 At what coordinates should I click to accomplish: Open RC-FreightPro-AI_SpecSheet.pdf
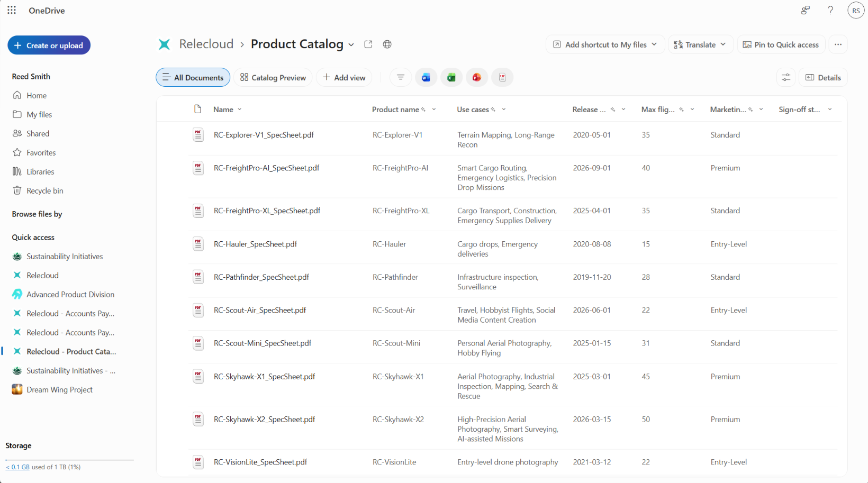pos(266,168)
